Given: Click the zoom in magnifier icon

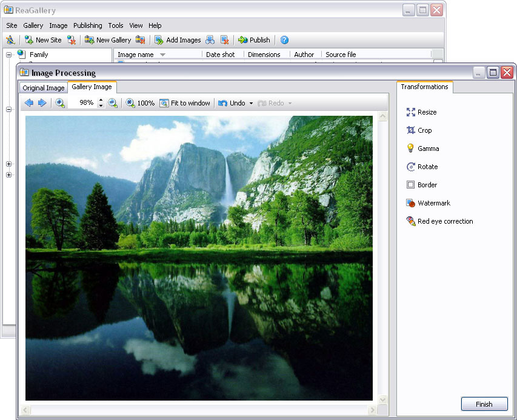Looking at the screenshot, I should [60, 103].
